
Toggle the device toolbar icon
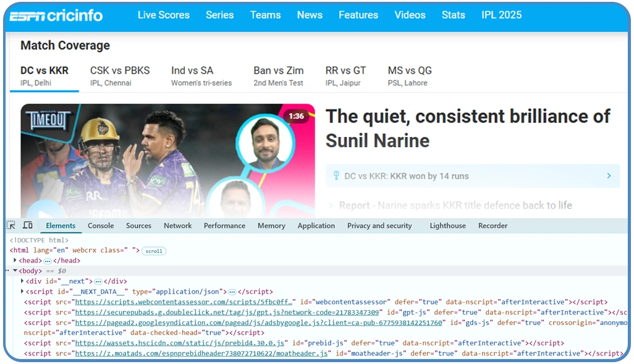pyautogui.click(x=28, y=226)
